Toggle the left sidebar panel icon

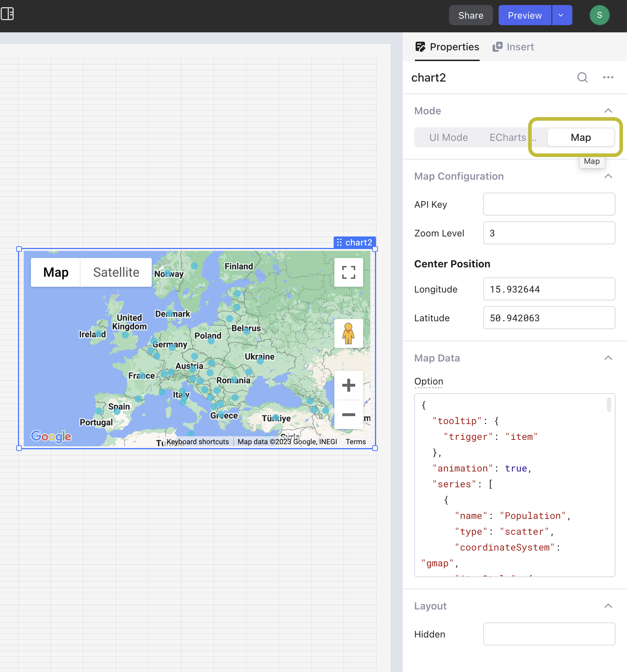[7, 14]
